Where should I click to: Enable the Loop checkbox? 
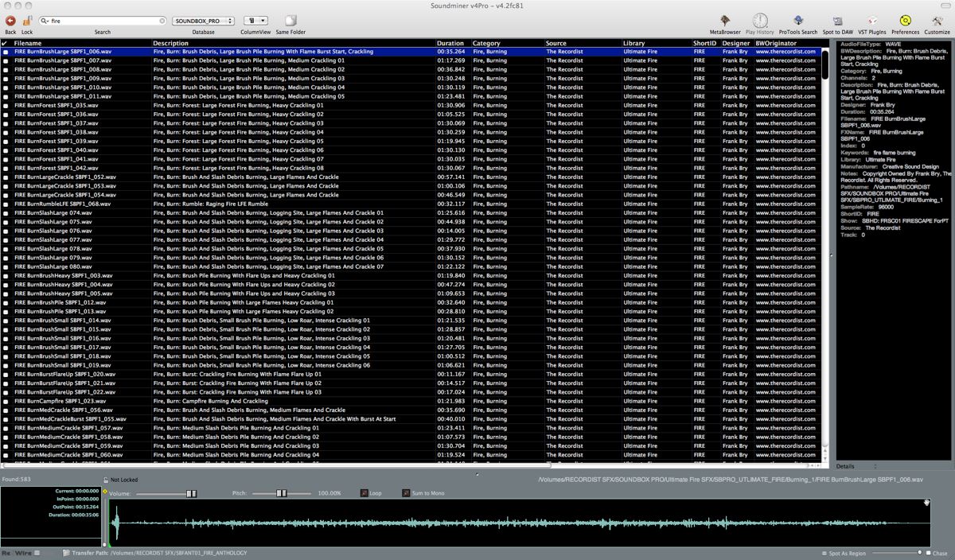(364, 493)
